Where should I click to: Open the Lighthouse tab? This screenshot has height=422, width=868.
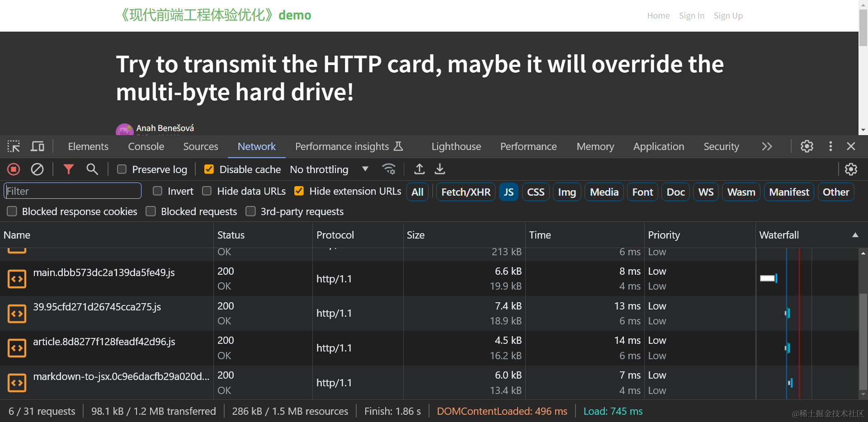(456, 146)
